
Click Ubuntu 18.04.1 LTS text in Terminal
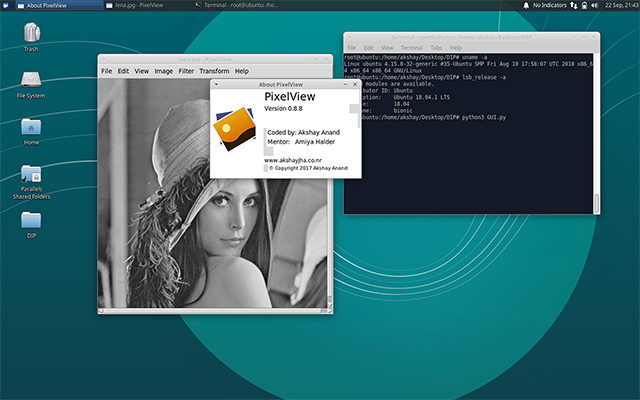pos(422,97)
